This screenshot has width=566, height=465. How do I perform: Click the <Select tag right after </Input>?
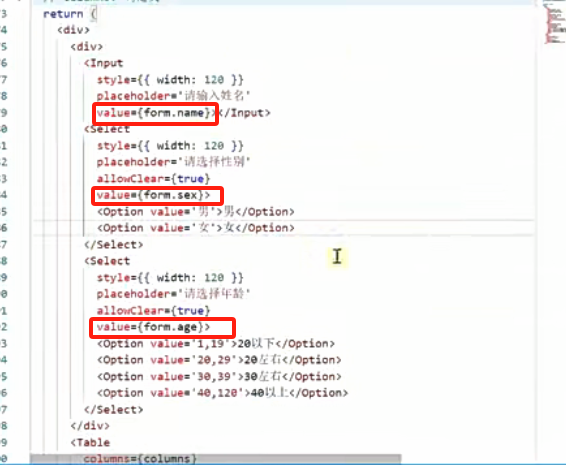pos(107,129)
